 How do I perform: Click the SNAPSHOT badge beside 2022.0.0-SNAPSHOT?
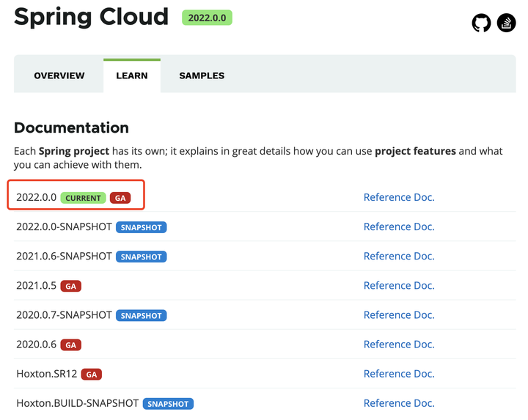141,227
